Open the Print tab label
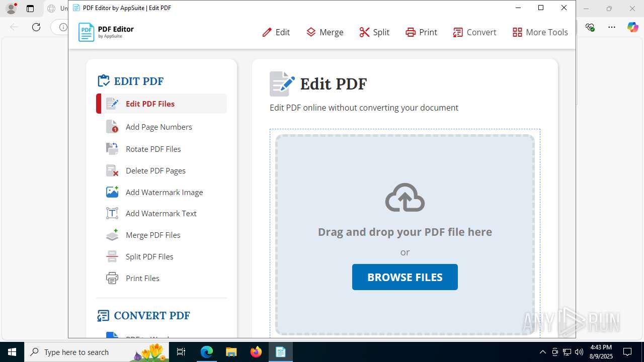The height and width of the screenshot is (362, 644). (428, 32)
